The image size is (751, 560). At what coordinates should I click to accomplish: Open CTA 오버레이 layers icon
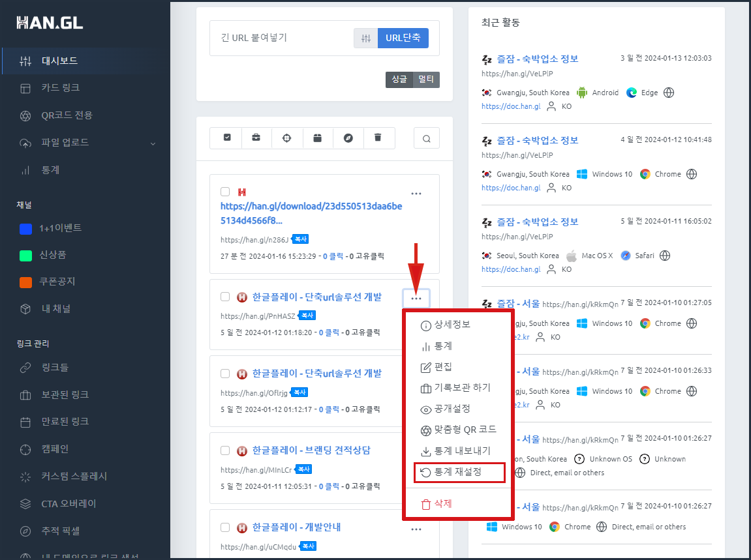pos(25,504)
